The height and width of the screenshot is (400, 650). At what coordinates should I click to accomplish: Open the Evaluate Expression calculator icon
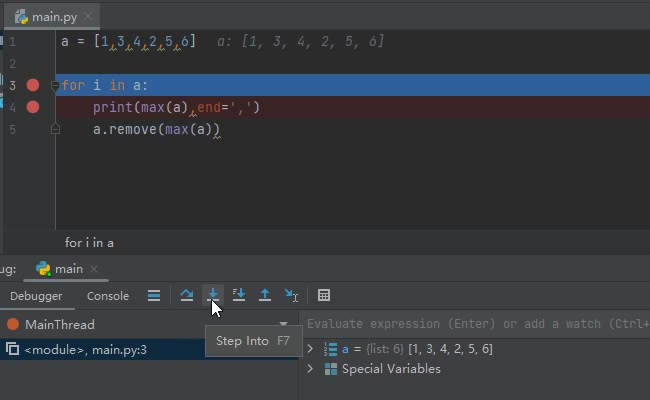click(324, 295)
